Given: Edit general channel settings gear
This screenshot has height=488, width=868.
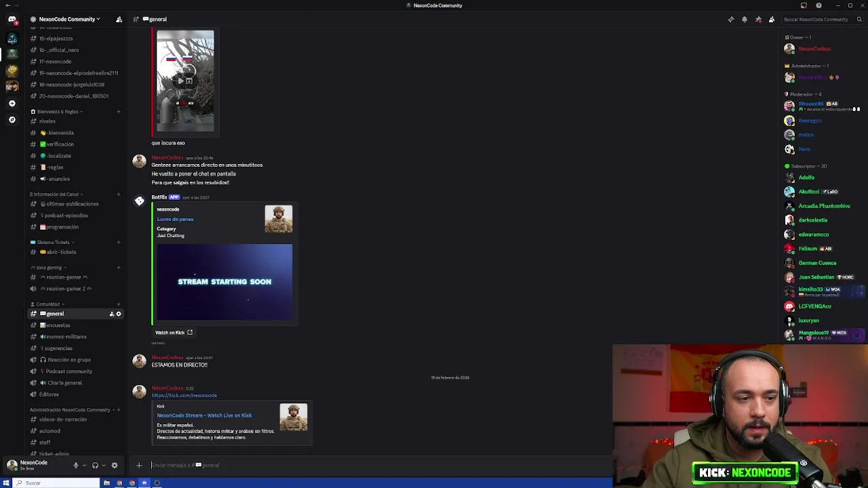Looking at the screenshot, I should (119, 314).
